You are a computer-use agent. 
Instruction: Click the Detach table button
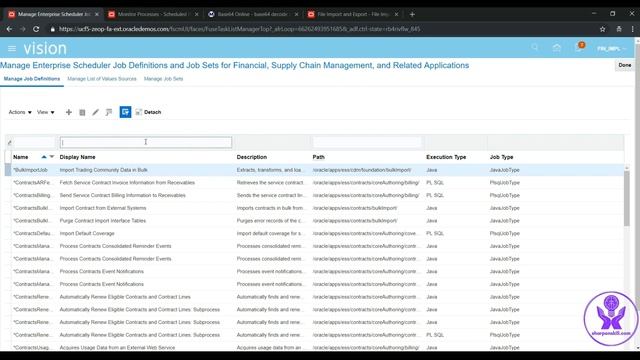pos(148,112)
